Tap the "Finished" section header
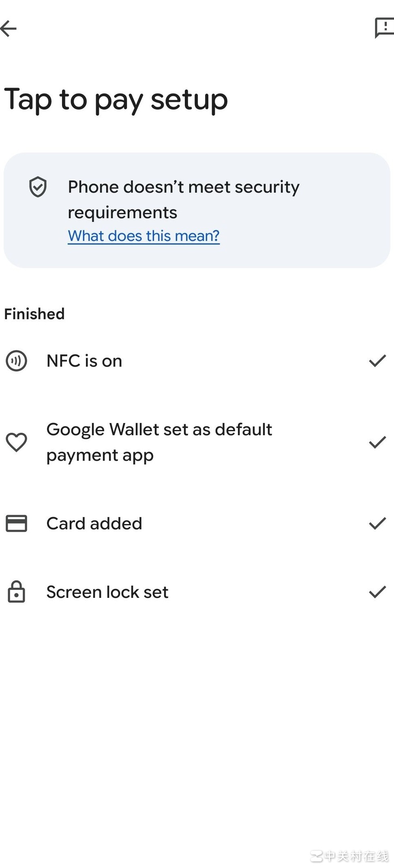The image size is (394, 868). 34,314
